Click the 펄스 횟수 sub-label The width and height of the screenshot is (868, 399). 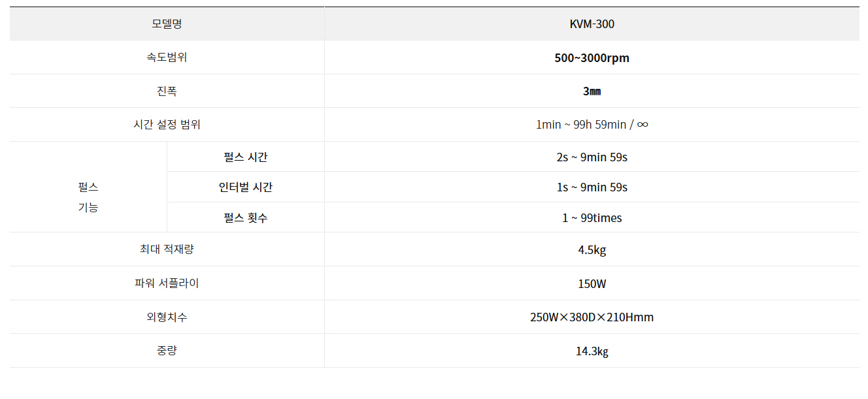pyautogui.click(x=245, y=217)
